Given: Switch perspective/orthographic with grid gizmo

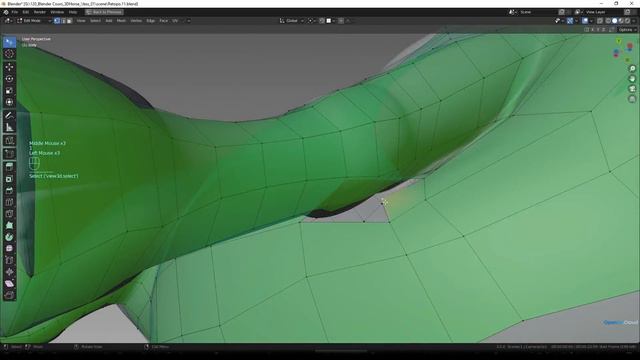Looking at the screenshot, I should (x=632, y=99).
